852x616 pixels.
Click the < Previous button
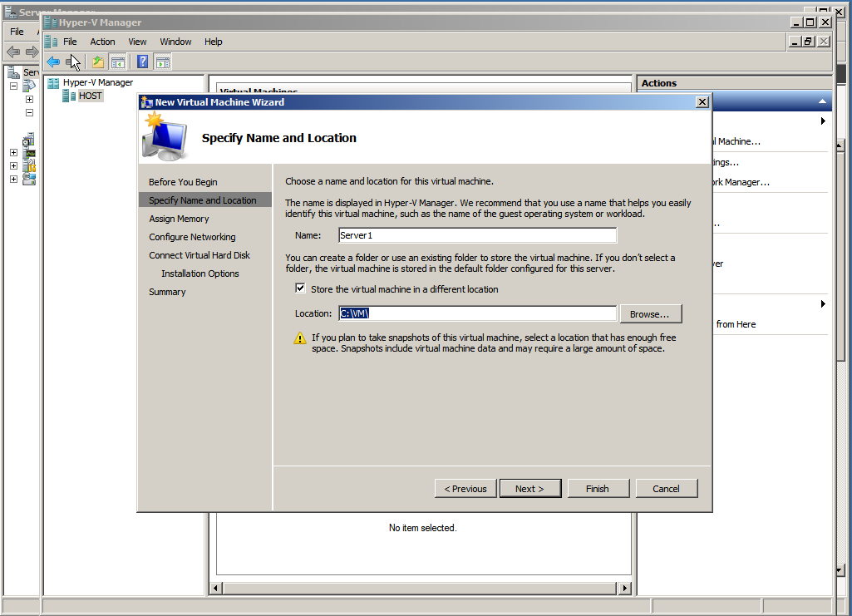click(x=465, y=488)
